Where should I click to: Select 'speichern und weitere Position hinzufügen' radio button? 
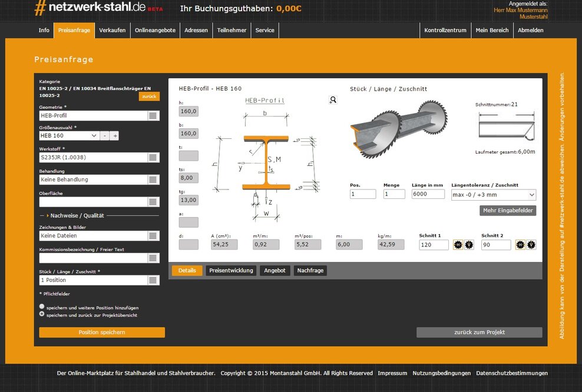[42, 307]
